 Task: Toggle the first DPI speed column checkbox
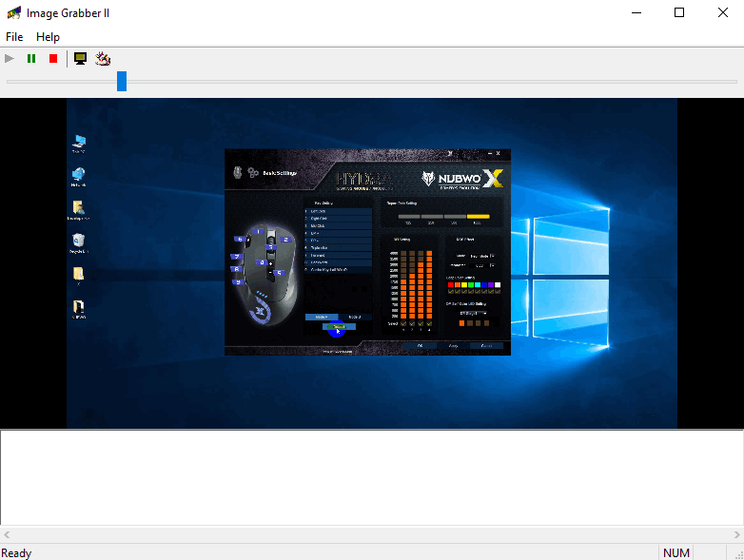pyautogui.click(x=403, y=323)
